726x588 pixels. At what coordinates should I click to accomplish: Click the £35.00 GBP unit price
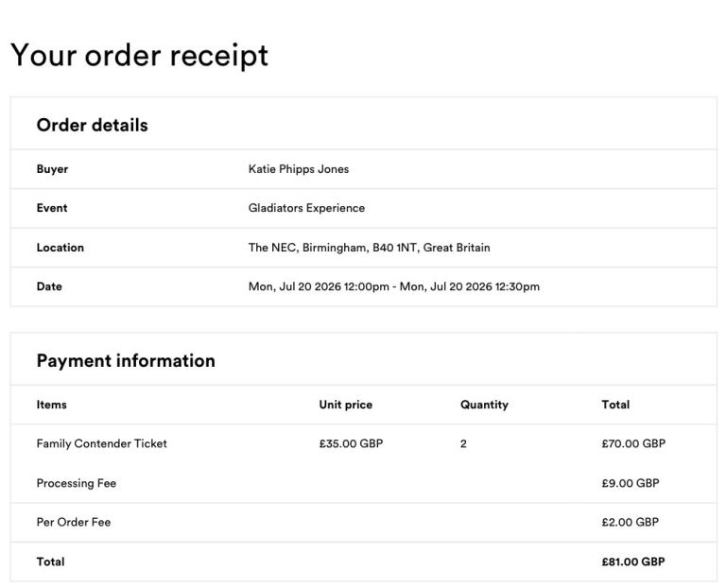pyautogui.click(x=351, y=443)
